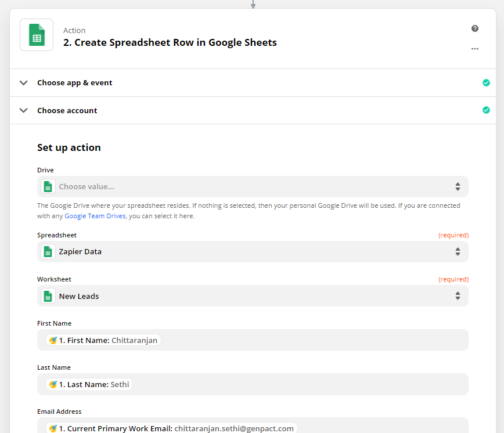Click the 'Choose app & event' heading

click(x=74, y=83)
